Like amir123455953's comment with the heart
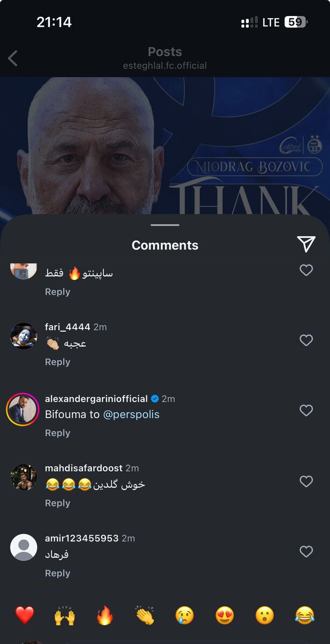The image size is (330, 644). [x=306, y=552]
